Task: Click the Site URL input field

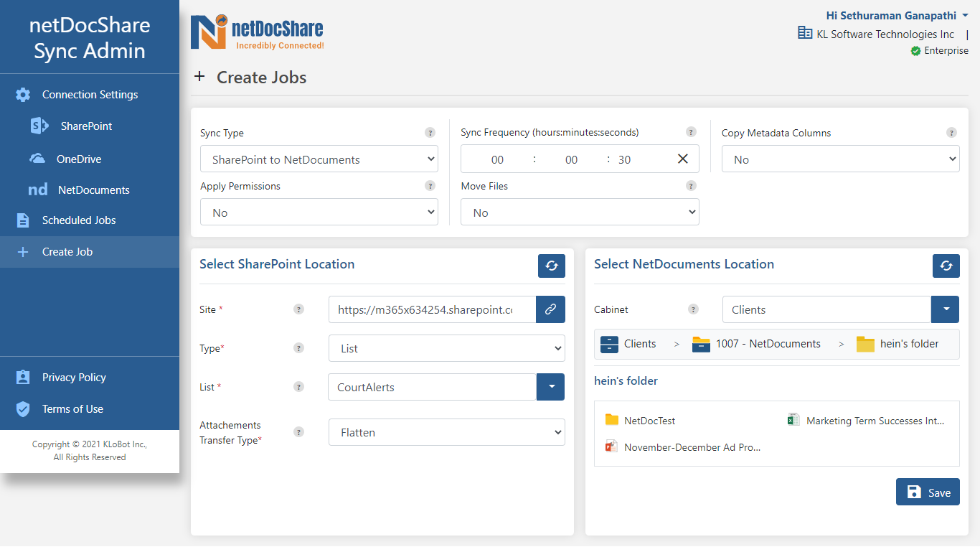Action: [433, 309]
